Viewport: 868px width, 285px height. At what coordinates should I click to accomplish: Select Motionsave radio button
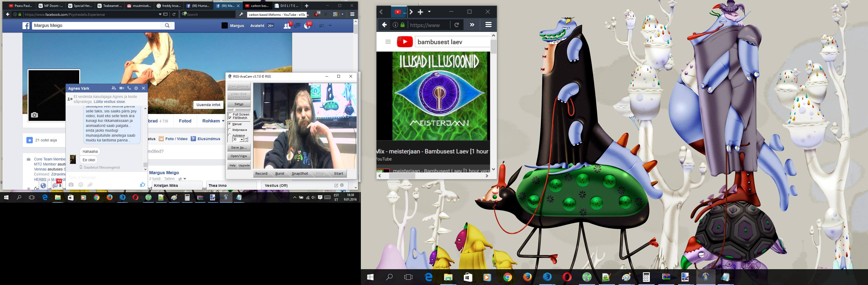point(230,130)
